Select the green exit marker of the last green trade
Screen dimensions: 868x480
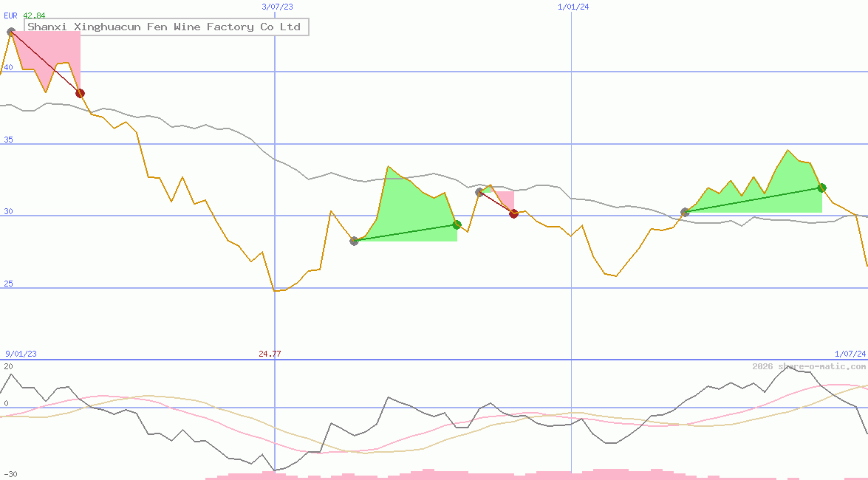(x=821, y=188)
